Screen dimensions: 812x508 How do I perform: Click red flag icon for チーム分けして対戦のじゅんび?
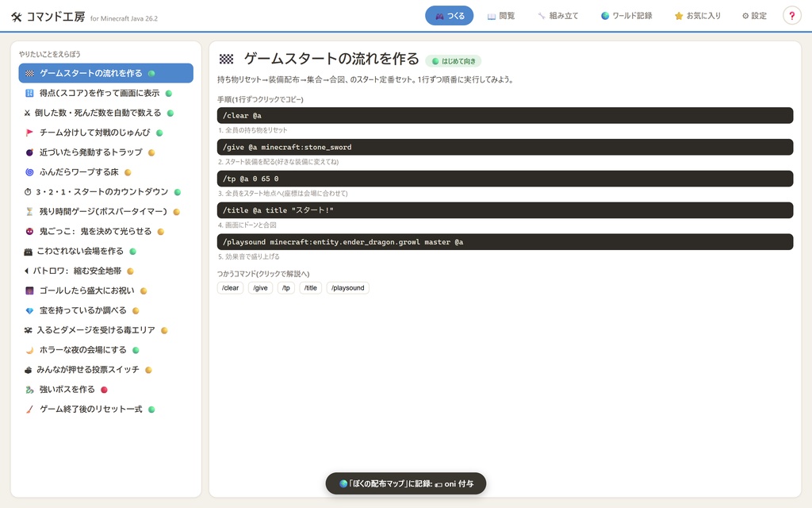point(29,133)
